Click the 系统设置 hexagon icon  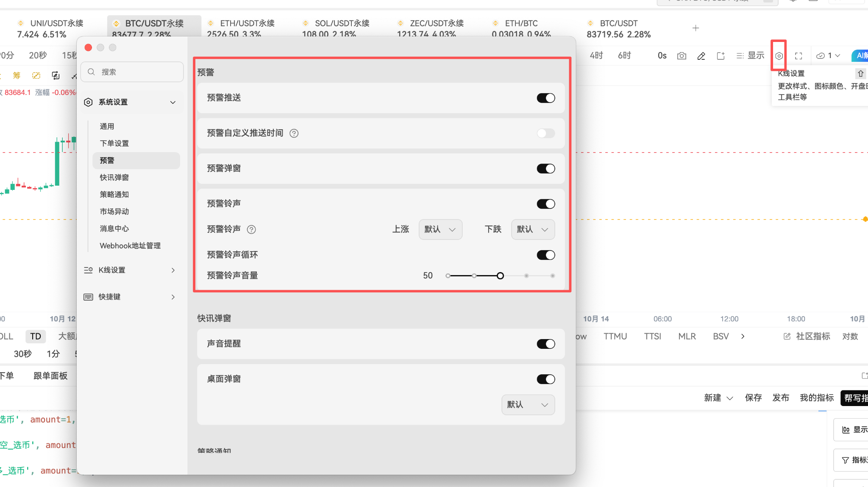pyautogui.click(x=88, y=102)
